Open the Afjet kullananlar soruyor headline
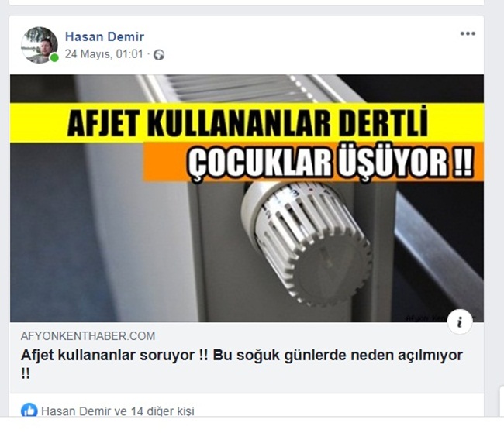This screenshot has height=433, width=504. [242, 364]
